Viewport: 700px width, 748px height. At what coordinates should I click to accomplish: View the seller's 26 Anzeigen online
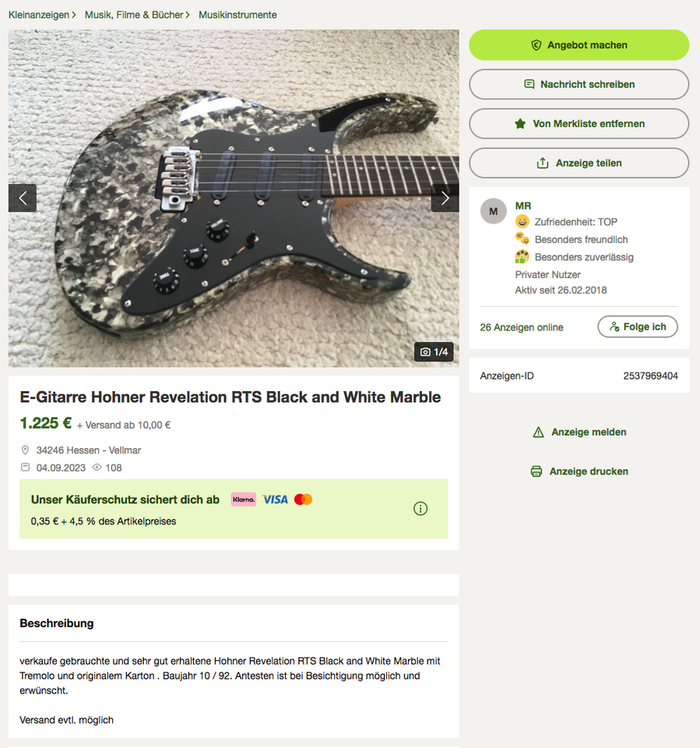click(522, 327)
